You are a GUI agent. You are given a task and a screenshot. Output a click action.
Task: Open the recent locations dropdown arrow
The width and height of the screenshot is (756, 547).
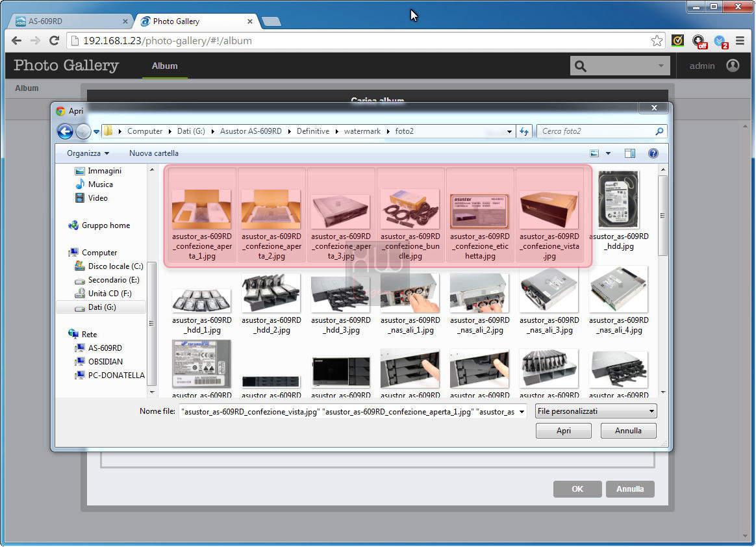96,131
